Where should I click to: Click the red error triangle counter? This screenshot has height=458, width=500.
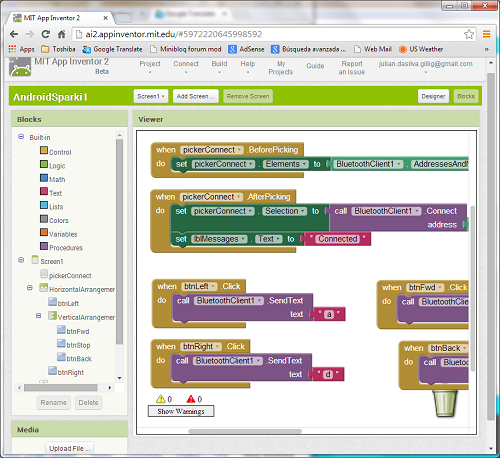(x=194, y=399)
